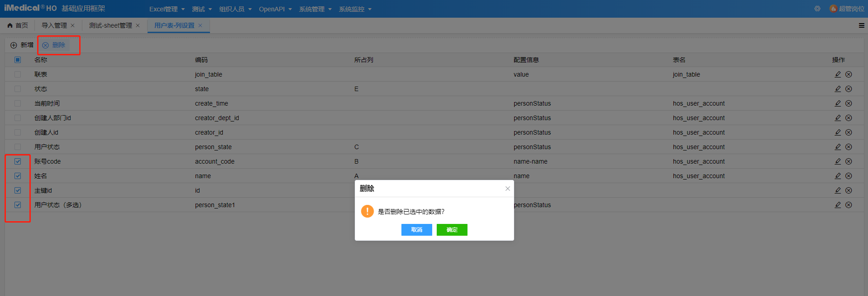Click the join_table 编码 cell
The width and height of the screenshot is (868, 296).
point(209,74)
